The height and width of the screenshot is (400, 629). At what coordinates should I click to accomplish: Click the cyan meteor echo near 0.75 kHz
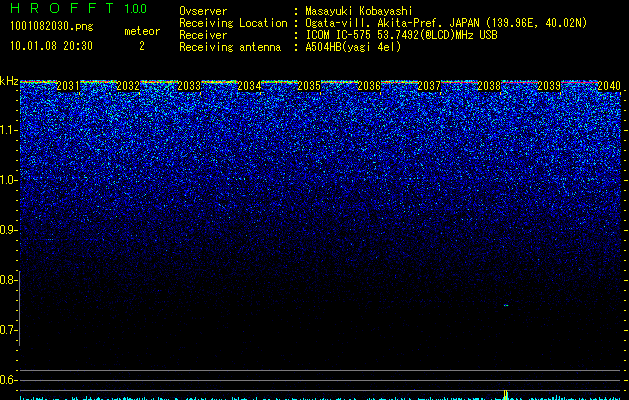coord(506,306)
